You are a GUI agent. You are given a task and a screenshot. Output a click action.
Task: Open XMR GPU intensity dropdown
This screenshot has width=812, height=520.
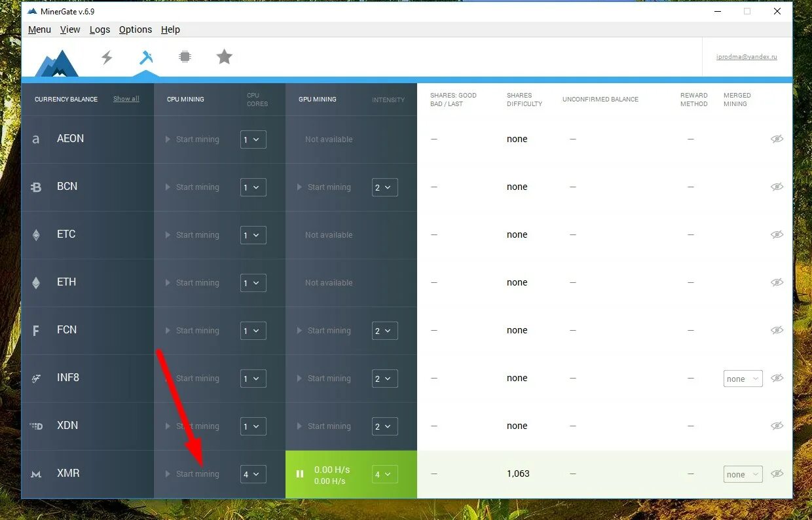384,474
